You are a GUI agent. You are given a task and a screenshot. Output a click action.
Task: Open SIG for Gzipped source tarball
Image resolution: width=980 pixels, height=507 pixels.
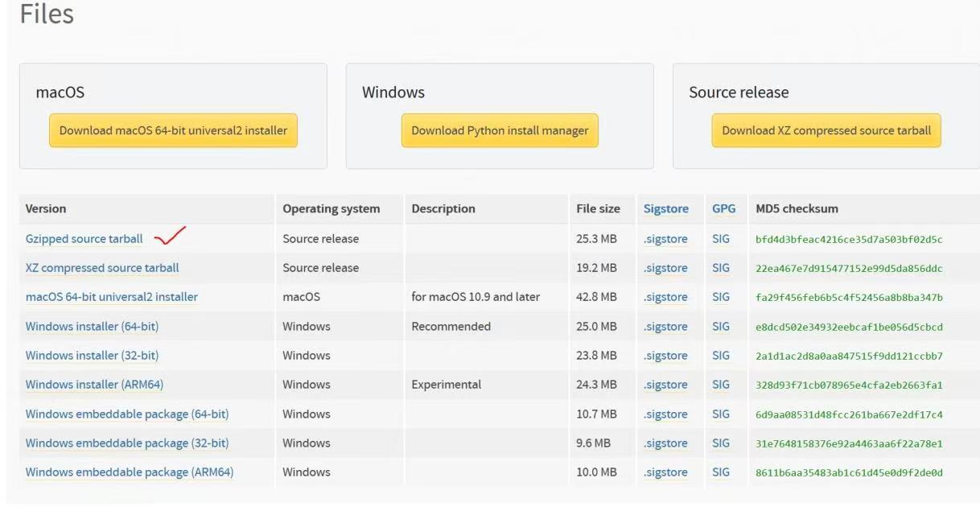(x=721, y=239)
